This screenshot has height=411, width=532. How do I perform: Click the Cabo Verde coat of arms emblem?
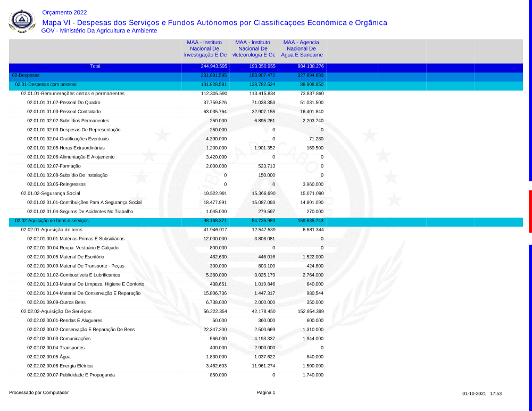(22, 21)
